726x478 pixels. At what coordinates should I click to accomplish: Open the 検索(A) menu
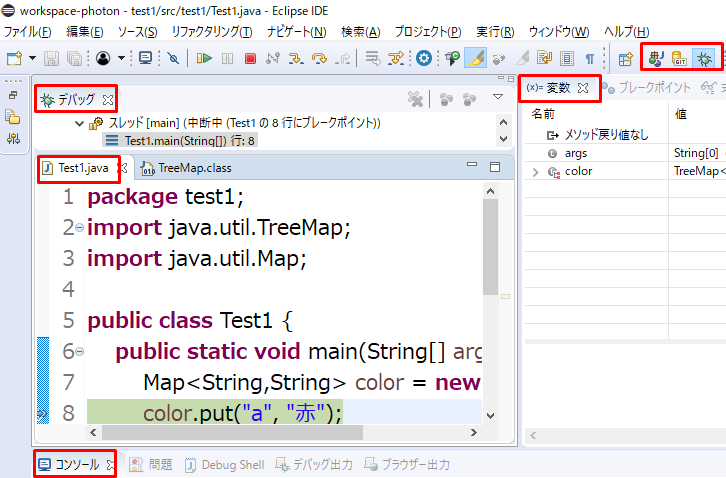[361, 31]
